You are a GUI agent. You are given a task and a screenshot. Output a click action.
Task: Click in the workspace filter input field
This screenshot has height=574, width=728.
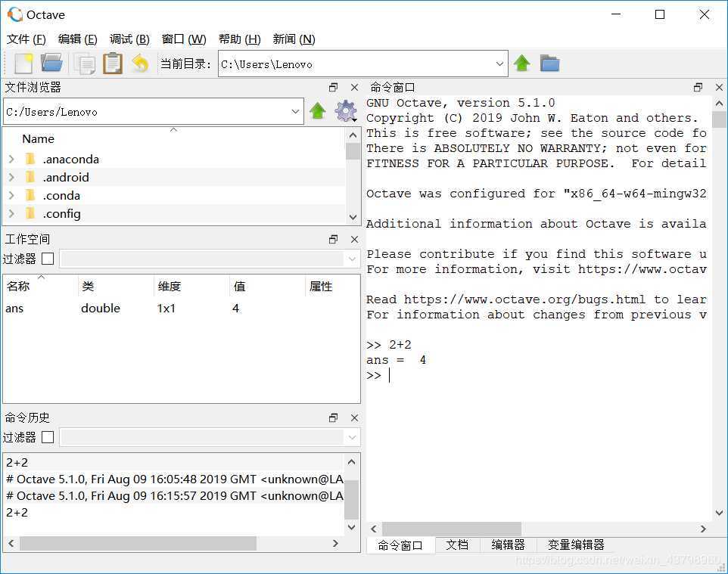tap(202, 259)
